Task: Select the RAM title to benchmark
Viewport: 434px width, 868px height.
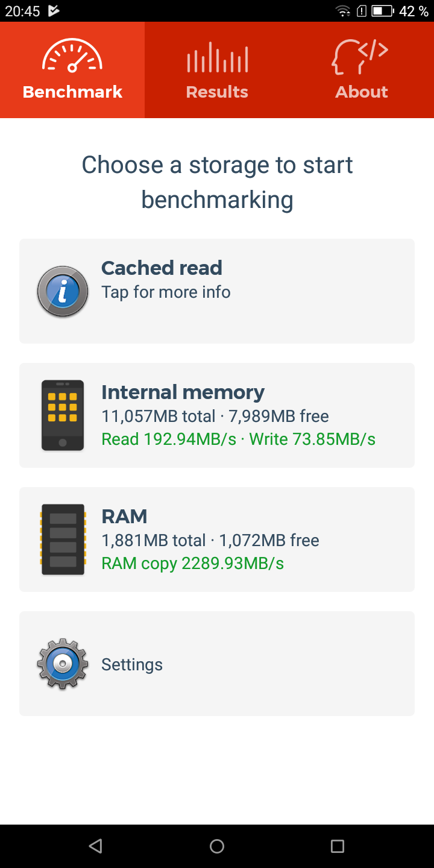Action: click(124, 517)
